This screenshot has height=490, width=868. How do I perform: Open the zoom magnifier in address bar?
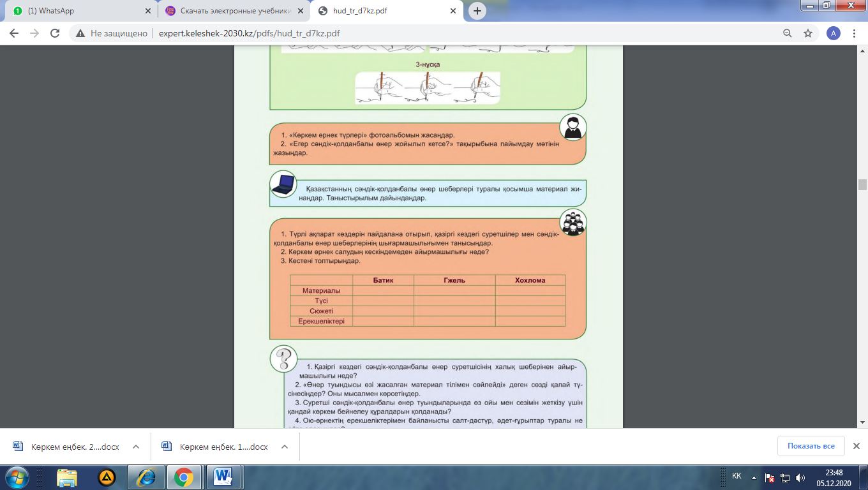tap(788, 33)
